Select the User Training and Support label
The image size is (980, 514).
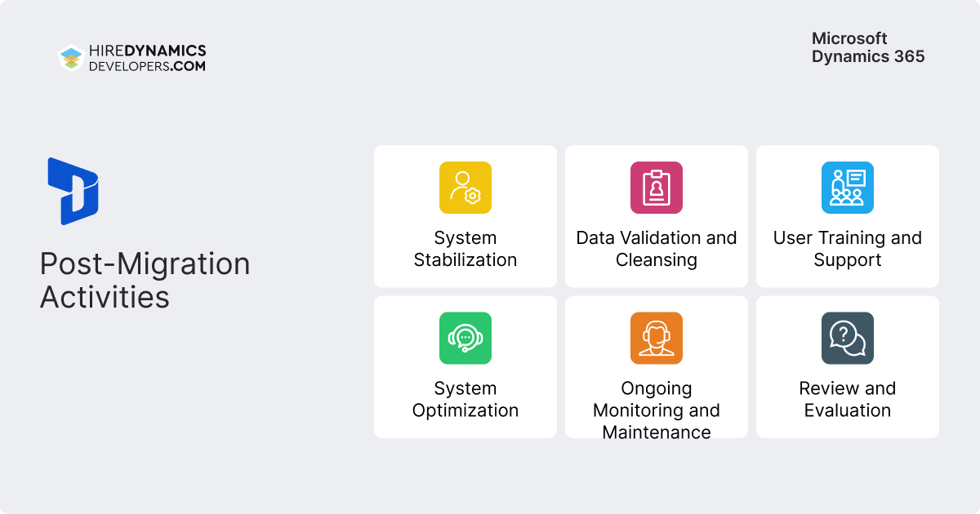coord(848,249)
